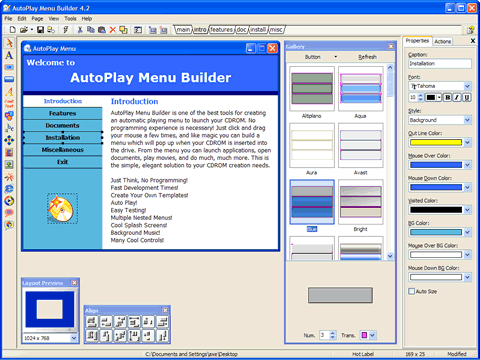The width and height of the screenshot is (480, 360).
Task: Paste from clipboard toolbar icon
Action: [x=102, y=30]
